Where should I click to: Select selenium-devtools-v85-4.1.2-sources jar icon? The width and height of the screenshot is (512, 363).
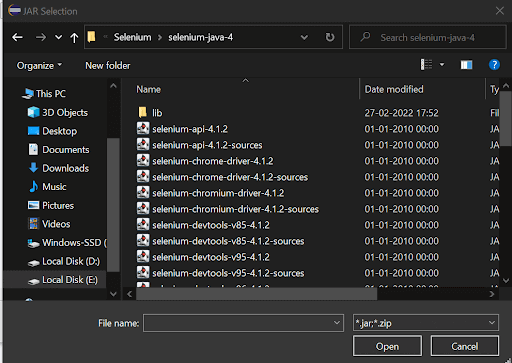[x=143, y=240]
